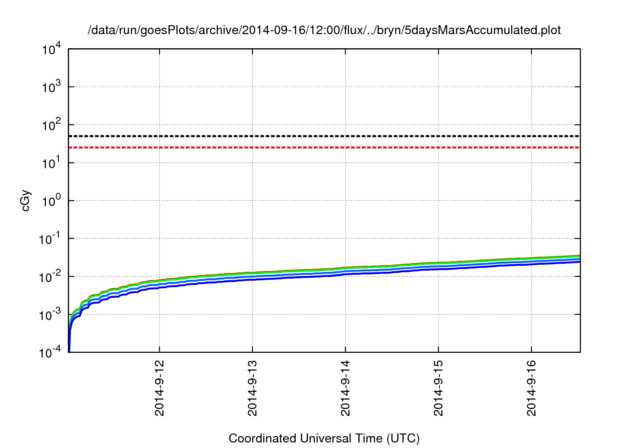The width and height of the screenshot is (640, 448).
Task: Click the 10^-1 y-axis label
Action: point(49,239)
